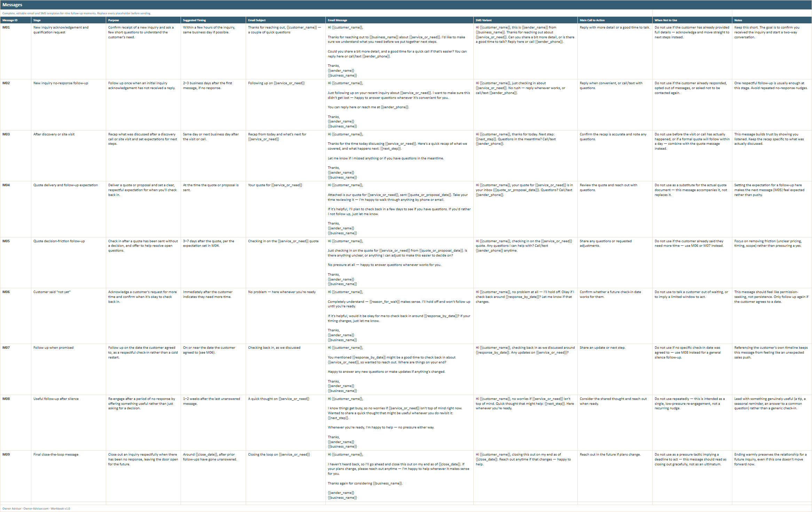Select the Suggested Timing column header
The height and width of the screenshot is (512, 812).
coord(213,20)
